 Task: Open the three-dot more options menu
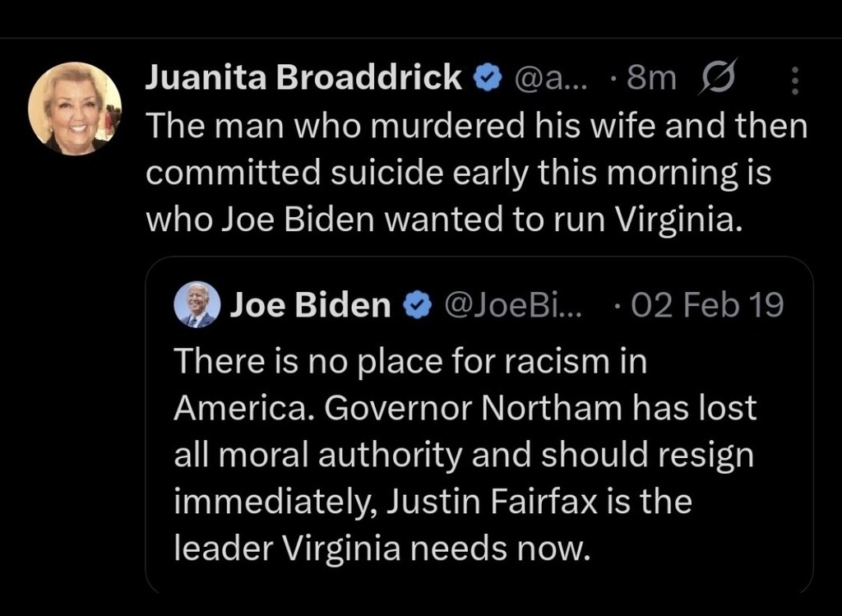point(796,81)
